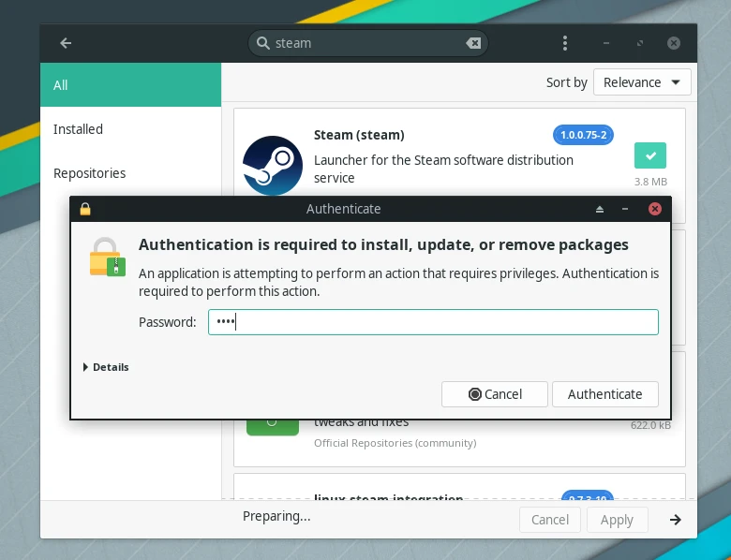Click the search field containing steam
This screenshot has width=731, height=560.
click(367, 43)
